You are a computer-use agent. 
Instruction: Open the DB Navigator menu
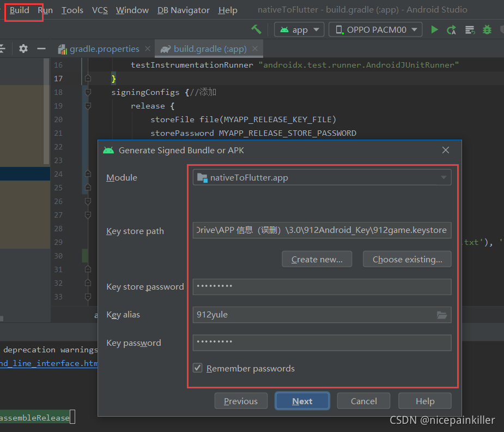(183, 10)
